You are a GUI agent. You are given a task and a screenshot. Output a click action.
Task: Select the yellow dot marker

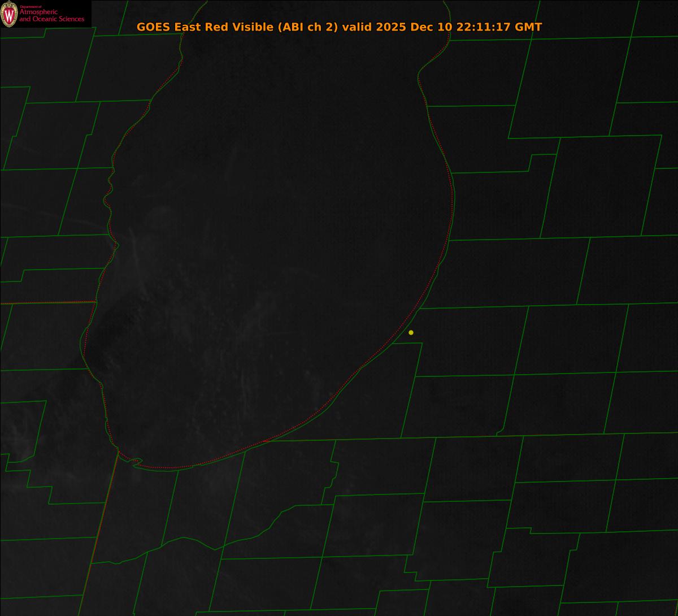(x=411, y=332)
